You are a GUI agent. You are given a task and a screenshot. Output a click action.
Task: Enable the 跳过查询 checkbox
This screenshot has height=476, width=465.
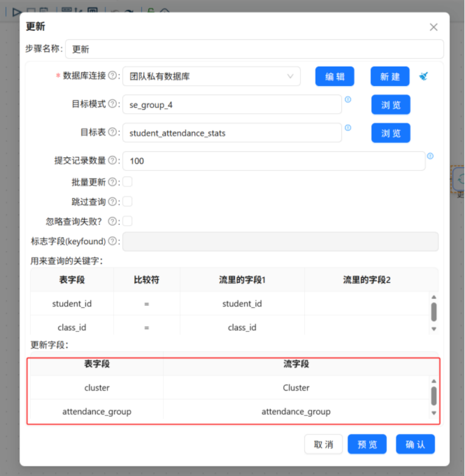pos(128,202)
